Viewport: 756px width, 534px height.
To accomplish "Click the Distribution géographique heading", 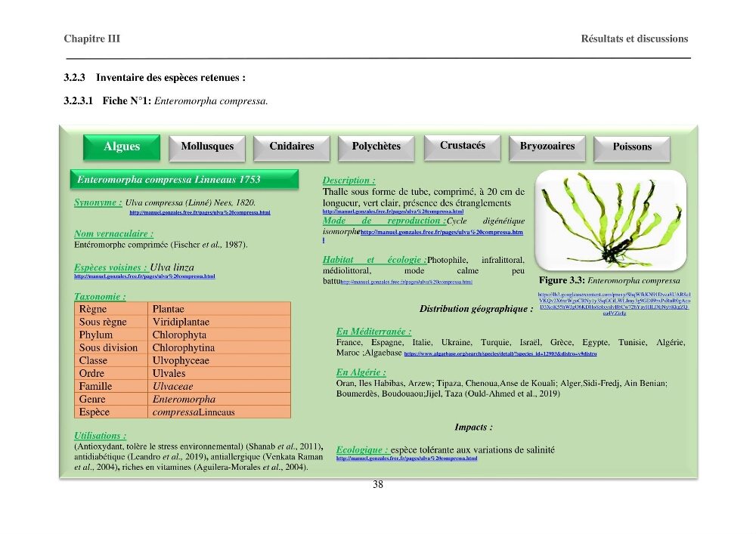I will [x=476, y=309].
